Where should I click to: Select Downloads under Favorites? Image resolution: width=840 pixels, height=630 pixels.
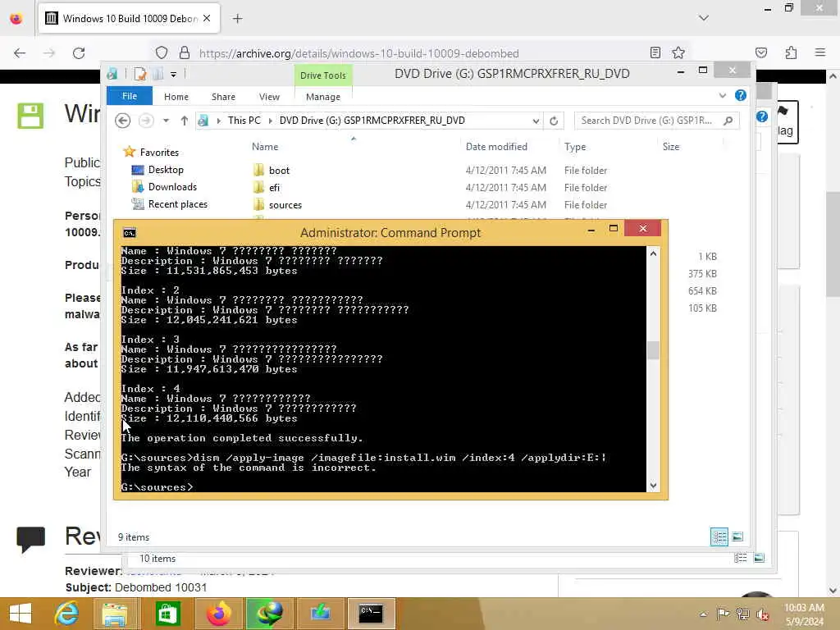click(172, 187)
